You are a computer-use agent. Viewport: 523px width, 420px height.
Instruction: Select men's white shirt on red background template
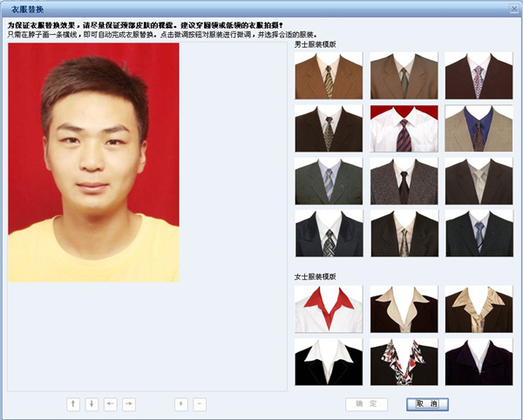coord(404,128)
